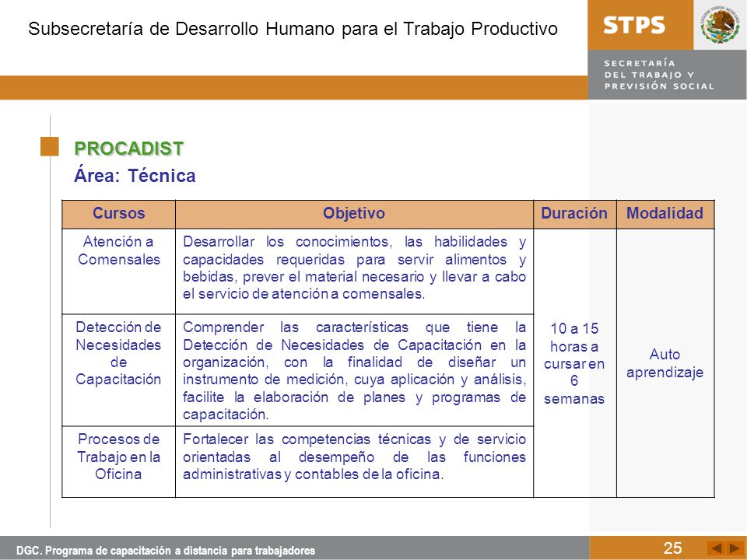Screen dimensions: 747x560
Task: Select the 'Área: Técnica' subtitle
Action: click(135, 176)
